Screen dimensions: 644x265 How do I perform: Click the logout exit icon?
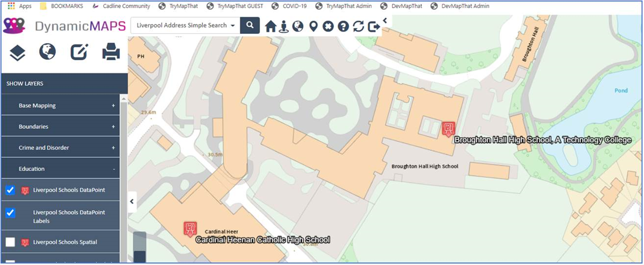click(x=374, y=26)
